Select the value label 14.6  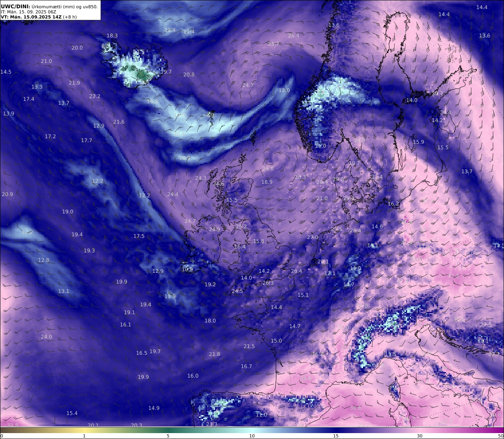coord(377,226)
